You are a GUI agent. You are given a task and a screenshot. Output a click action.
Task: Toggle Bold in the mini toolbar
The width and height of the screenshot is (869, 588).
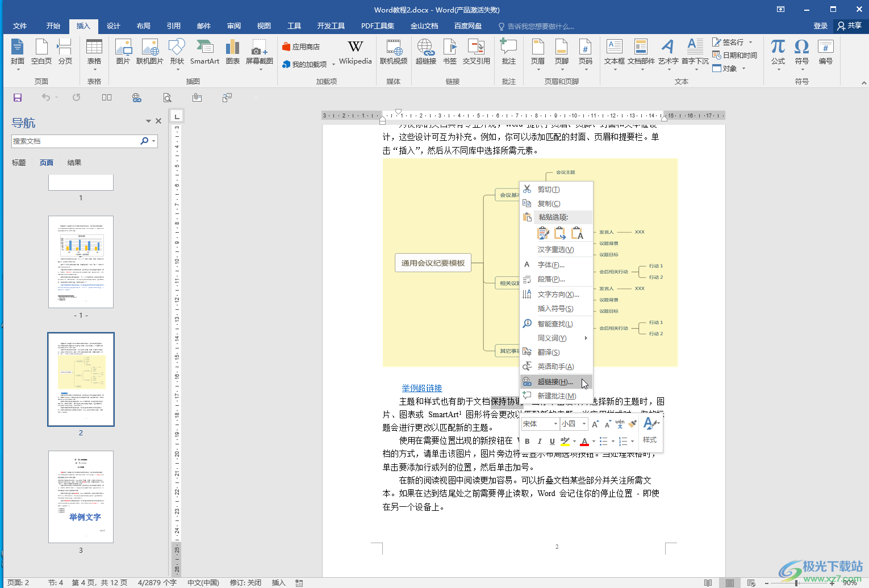pos(527,441)
